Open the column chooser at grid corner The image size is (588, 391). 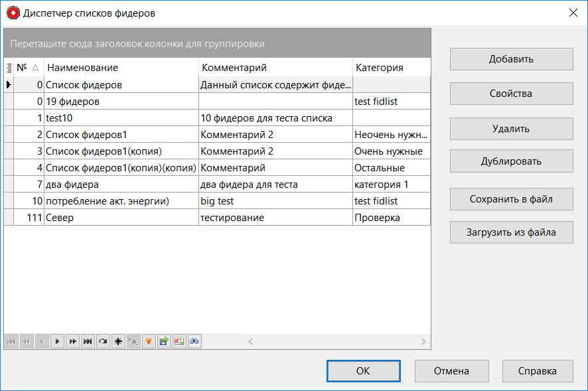point(9,67)
